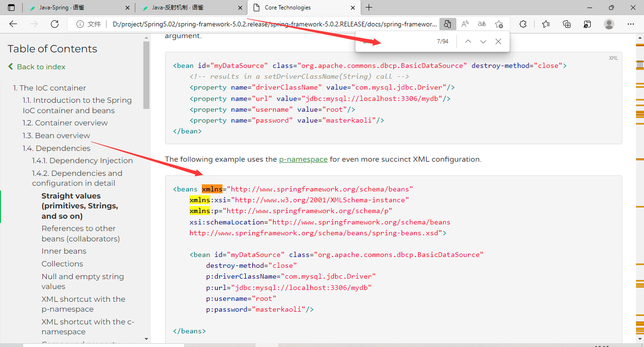The image size is (644, 347).
Task: Open 1.2. Container overview
Action: (x=65, y=123)
